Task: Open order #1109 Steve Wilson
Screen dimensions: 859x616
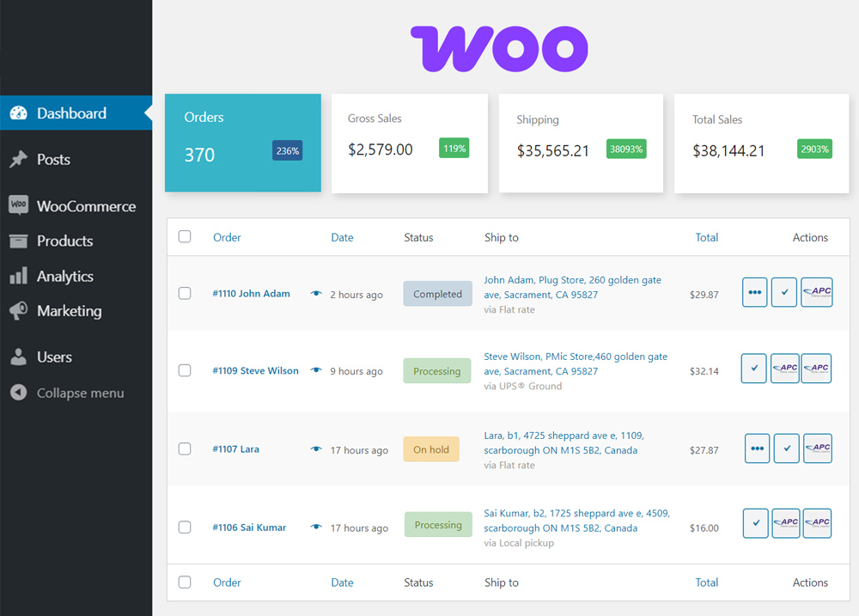Action: [255, 370]
